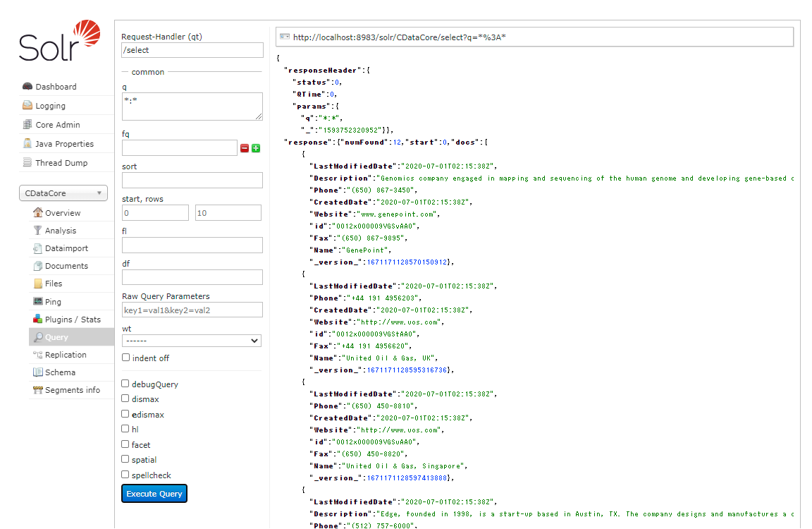The image size is (812, 529).
Task: Click the Dashboard icon in the sidebar
Action: (x=27, y=87)
